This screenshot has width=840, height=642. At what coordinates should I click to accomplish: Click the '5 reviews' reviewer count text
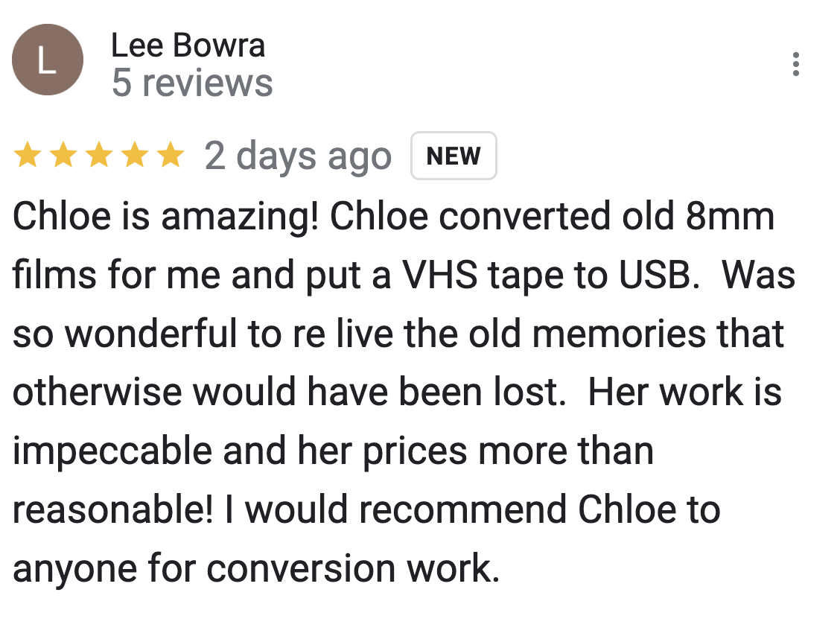coord(192,83)
